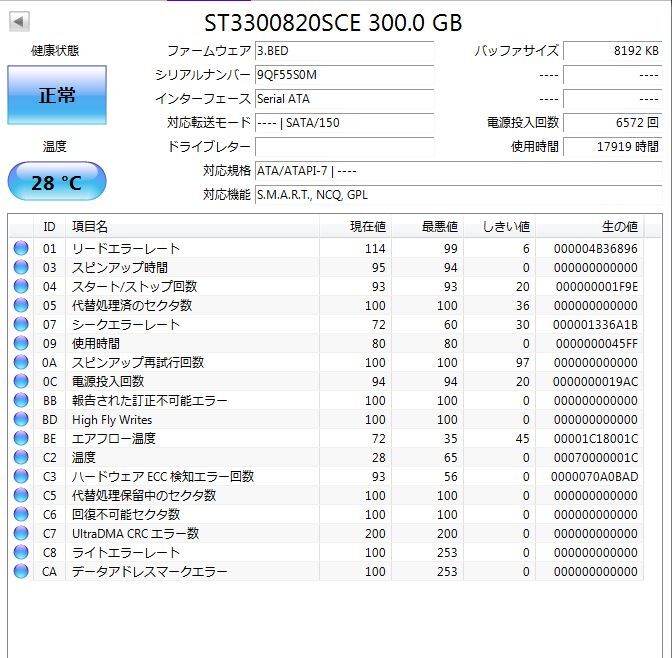Click the 生の値 column header
Image resolution: width=672 pixels, height=658 pixels.
tap(589, 226)
